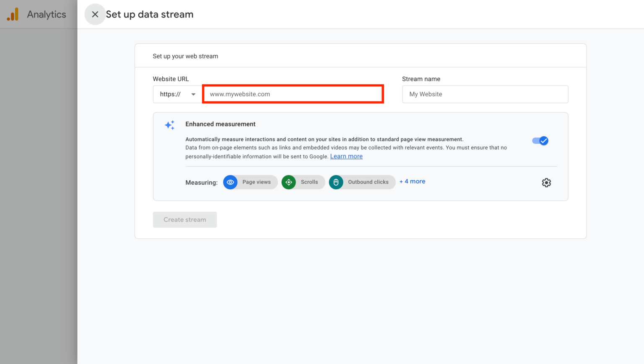Click the Outbound clicks mouse icon
Viewport: 644px width, 364px height.
pyautogui.click(x=336, y=182)
